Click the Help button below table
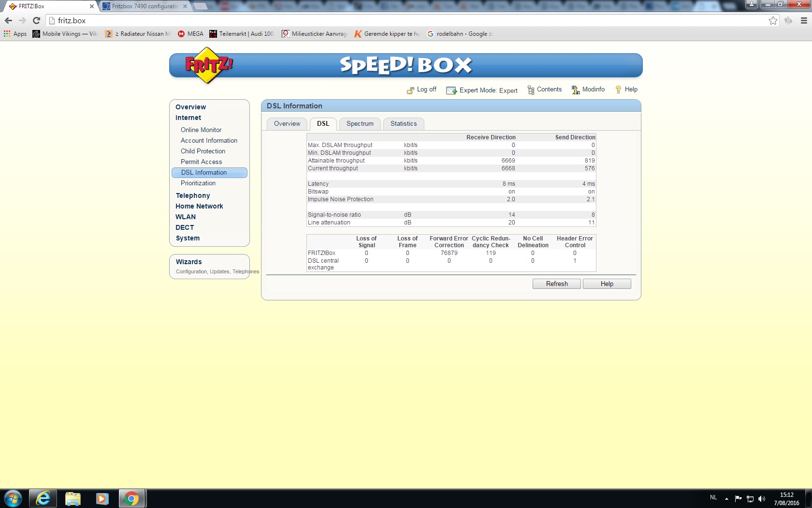The image size is (812, 508). pyautogui.click(x=607, y=284)
